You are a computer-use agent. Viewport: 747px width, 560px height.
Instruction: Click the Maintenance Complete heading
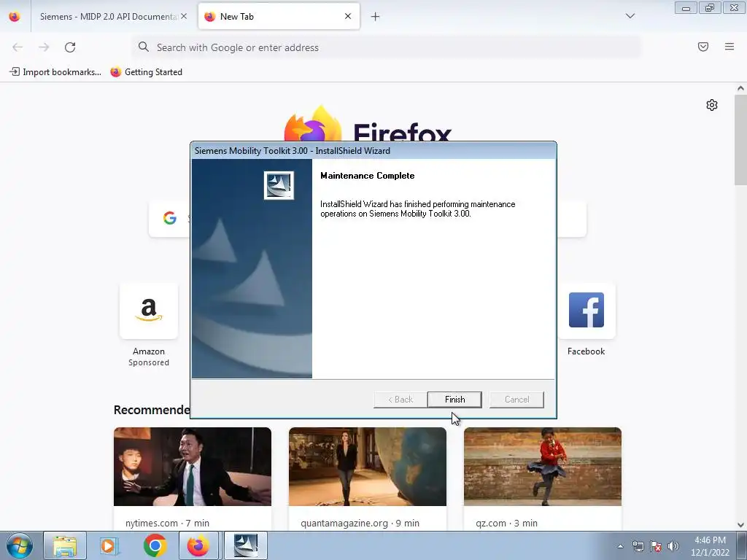click(368, 176)
